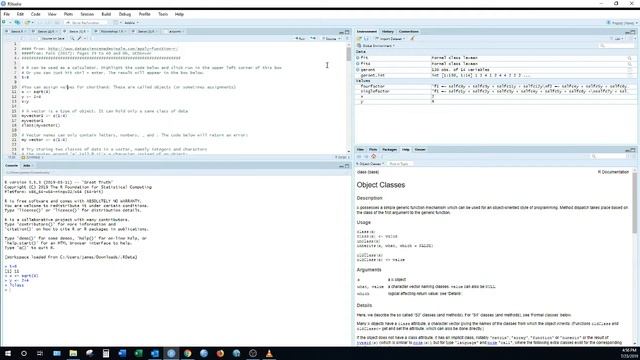Click the Open File toolbar icon

pyautogui.click(x=28, y=22)
